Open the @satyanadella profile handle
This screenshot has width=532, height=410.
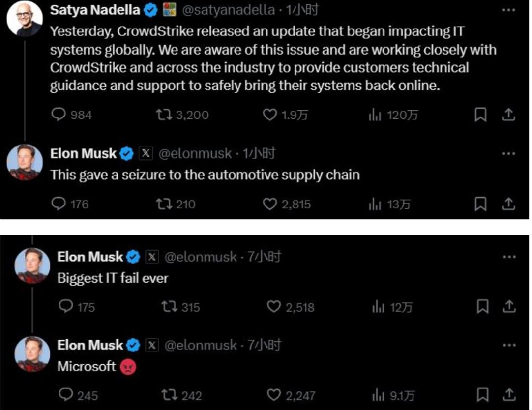click(228, 10)
